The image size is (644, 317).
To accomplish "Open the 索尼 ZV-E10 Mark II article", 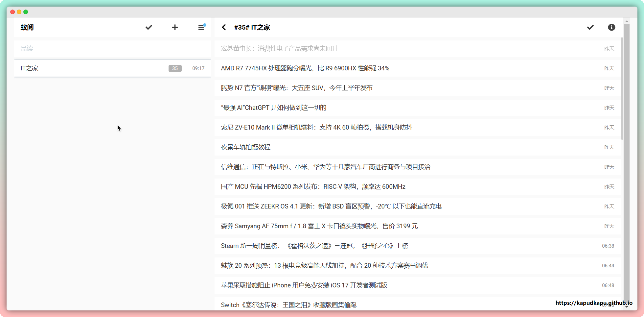I will pyautogui.click(x=316, y=128).
